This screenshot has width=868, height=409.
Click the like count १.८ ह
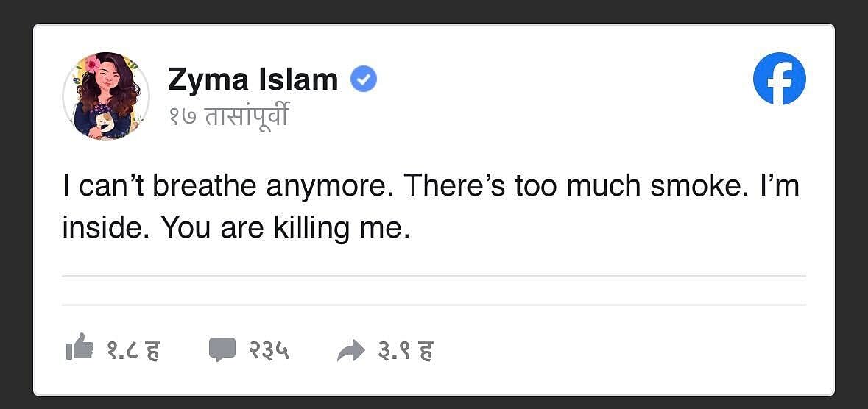[133, 350]
